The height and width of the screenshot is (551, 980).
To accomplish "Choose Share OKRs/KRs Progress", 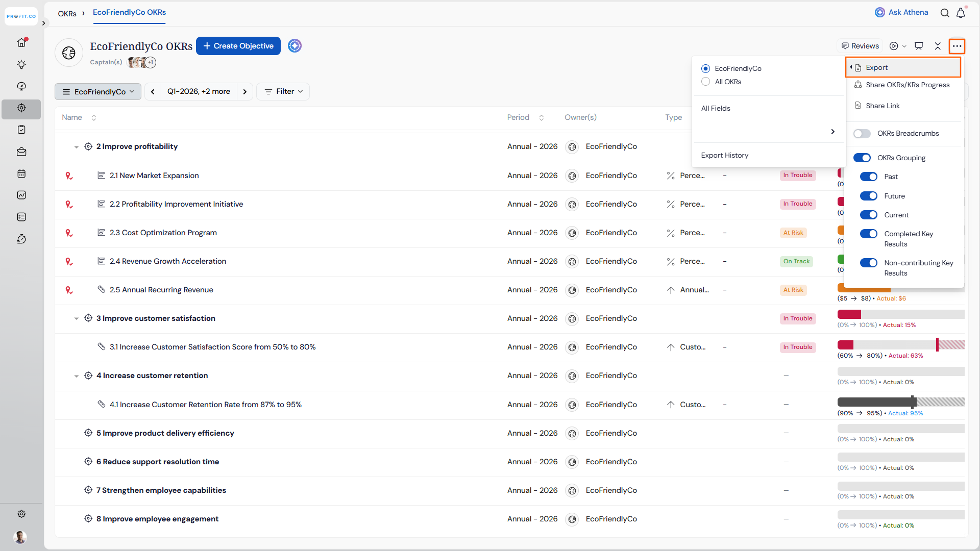I will click(x=903, y=85).
